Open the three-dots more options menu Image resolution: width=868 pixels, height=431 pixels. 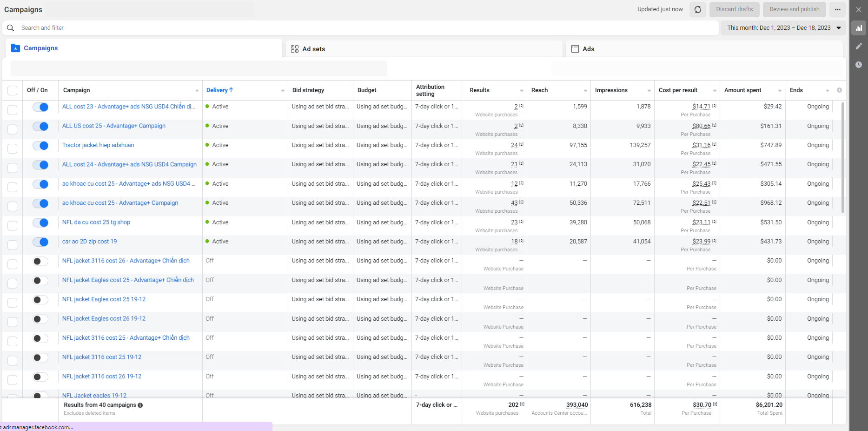point(837,9)
